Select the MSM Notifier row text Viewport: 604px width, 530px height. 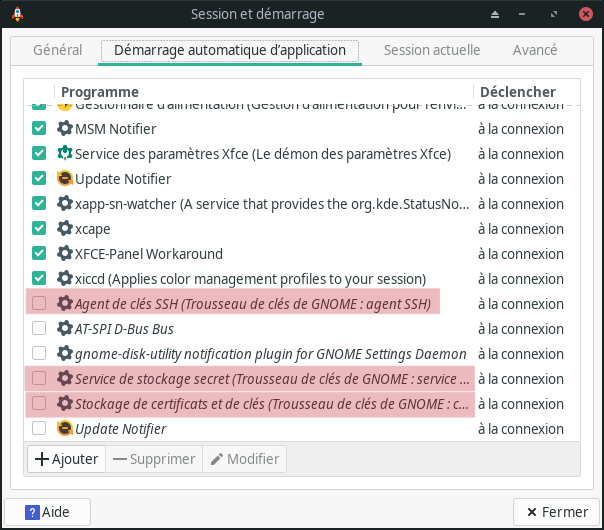coord(116,129)
